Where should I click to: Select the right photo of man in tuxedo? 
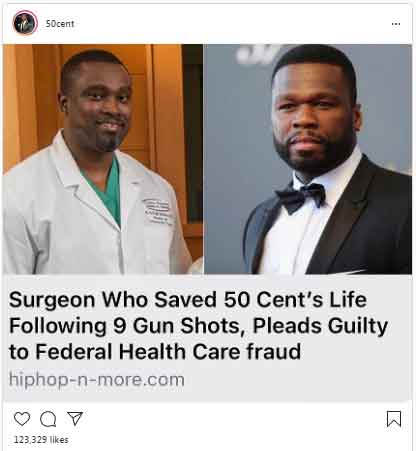pyautogui.click(x=308, y=159)
